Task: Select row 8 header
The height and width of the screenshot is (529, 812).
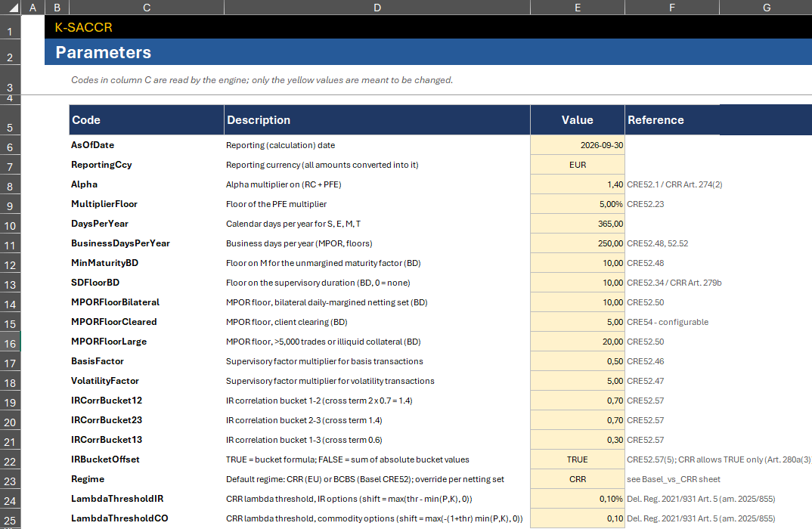Action: pyautogui.click(x=11, y=186)
